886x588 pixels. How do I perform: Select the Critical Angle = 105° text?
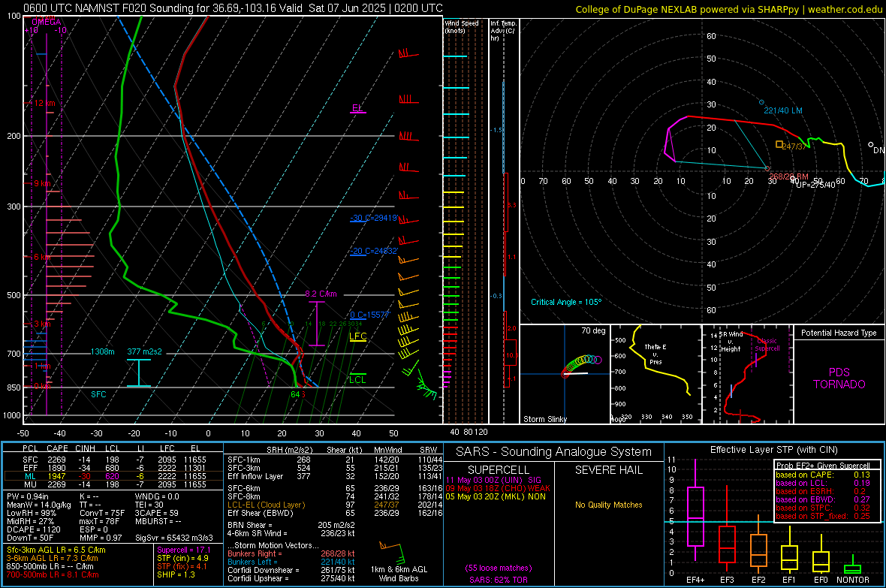566,302
